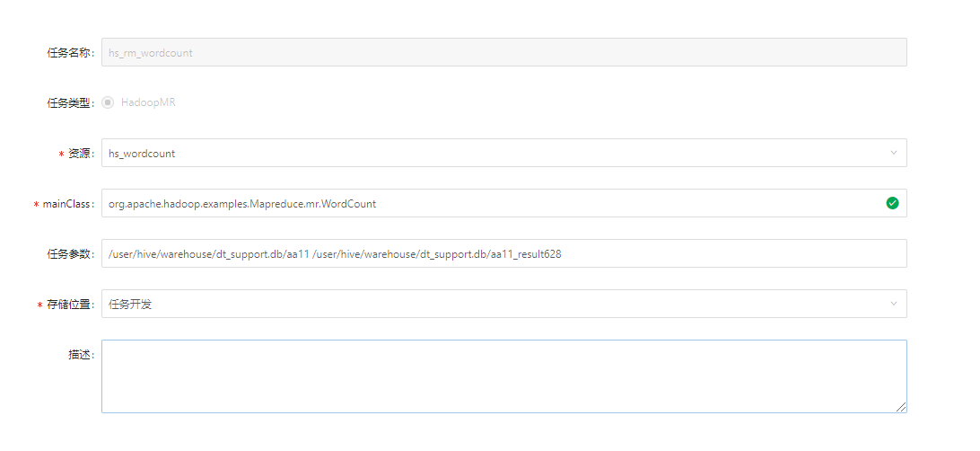Image resolution: width=980 pixels, height=451 pixels.
Task: Click the 任务参数 path input field
Action: [503, 253]
